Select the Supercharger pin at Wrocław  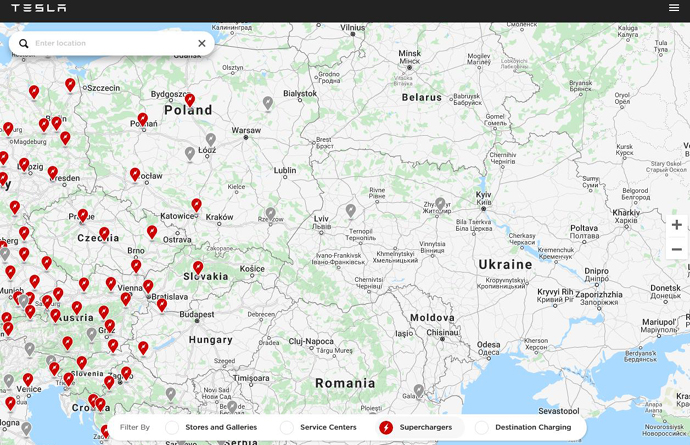pyautogui.click(x=135, y=175)
